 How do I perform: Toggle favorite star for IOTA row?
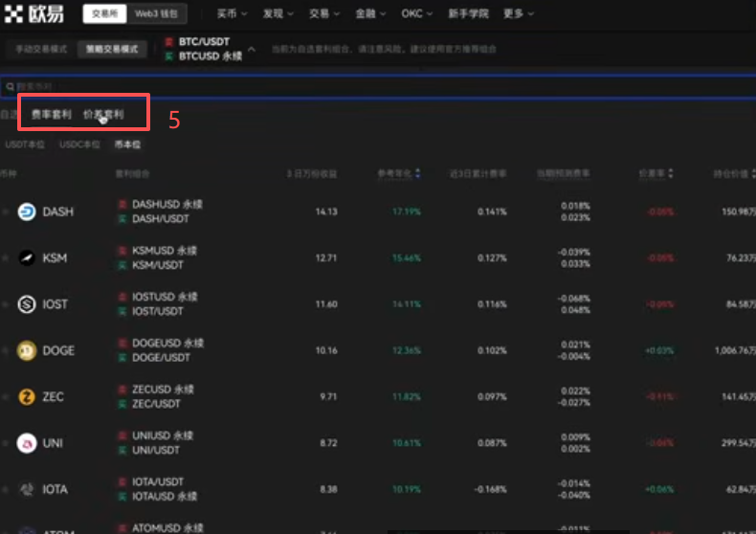(6, 489)
